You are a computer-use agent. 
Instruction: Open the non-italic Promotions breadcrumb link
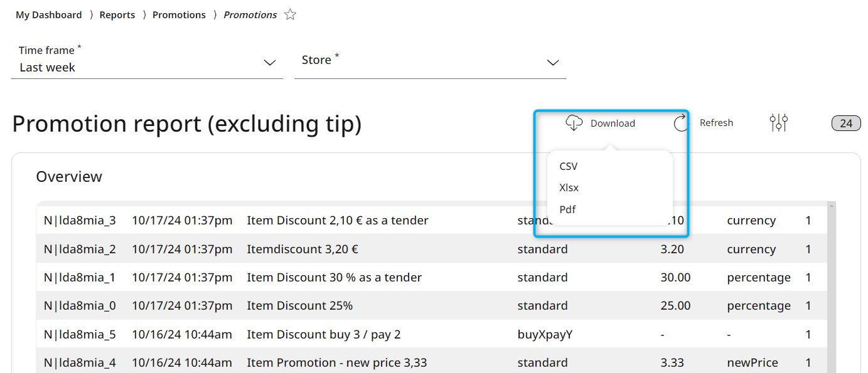179,14
